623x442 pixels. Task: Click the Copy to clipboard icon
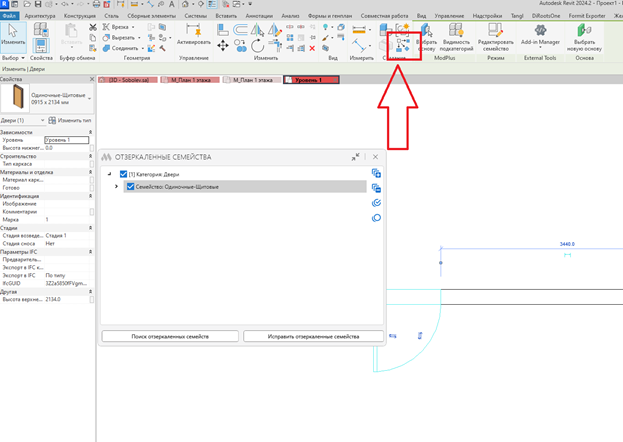(x=93, y=38)
